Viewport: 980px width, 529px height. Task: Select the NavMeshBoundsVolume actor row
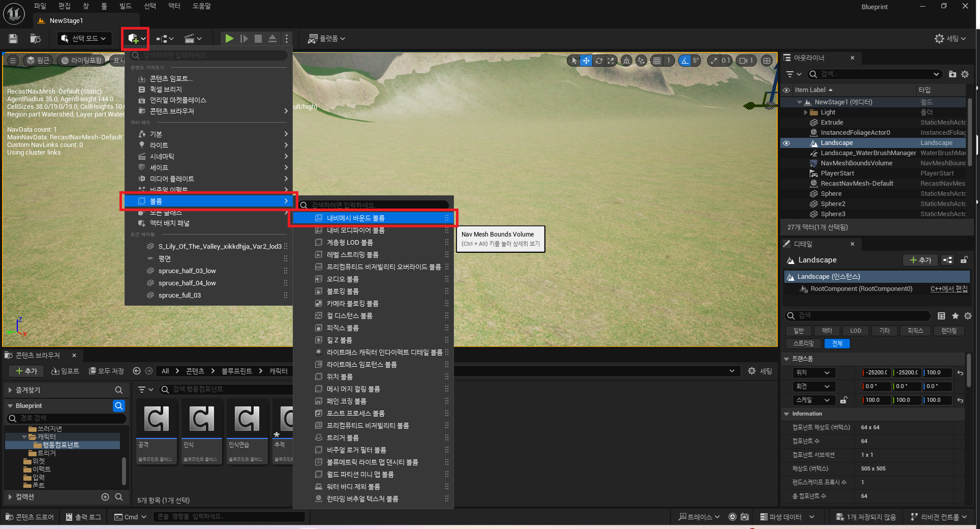coord(873,163)
